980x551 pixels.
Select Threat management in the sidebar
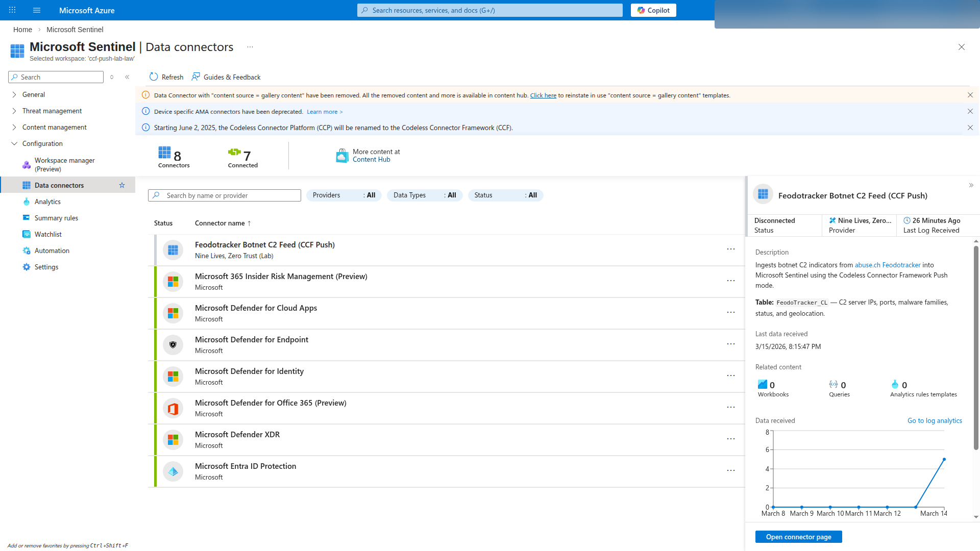pyautogui.click(x=52, y=110)
